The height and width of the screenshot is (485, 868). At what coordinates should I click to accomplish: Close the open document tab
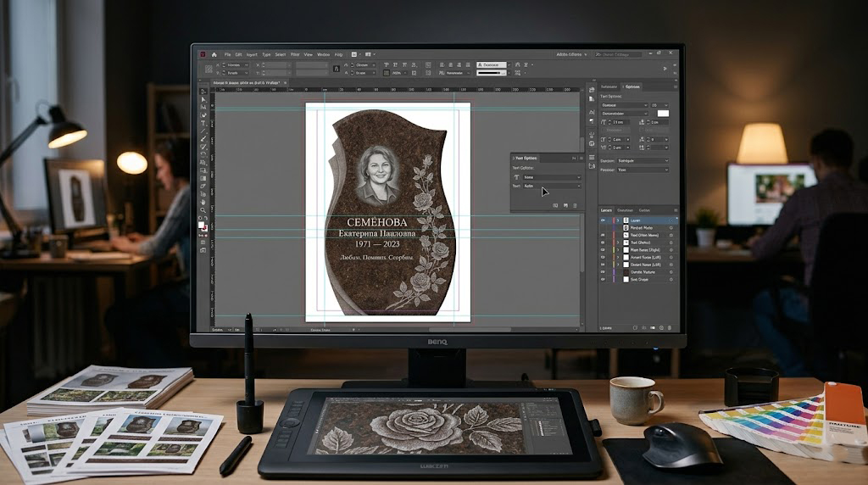(285, 83)
